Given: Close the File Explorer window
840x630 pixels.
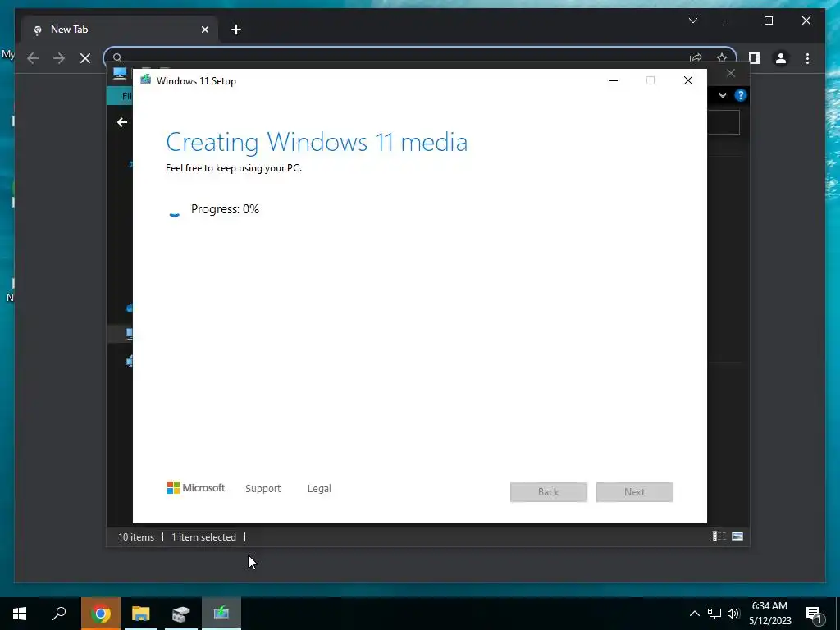Looking at the screenshot, I should tap(731, 73).
